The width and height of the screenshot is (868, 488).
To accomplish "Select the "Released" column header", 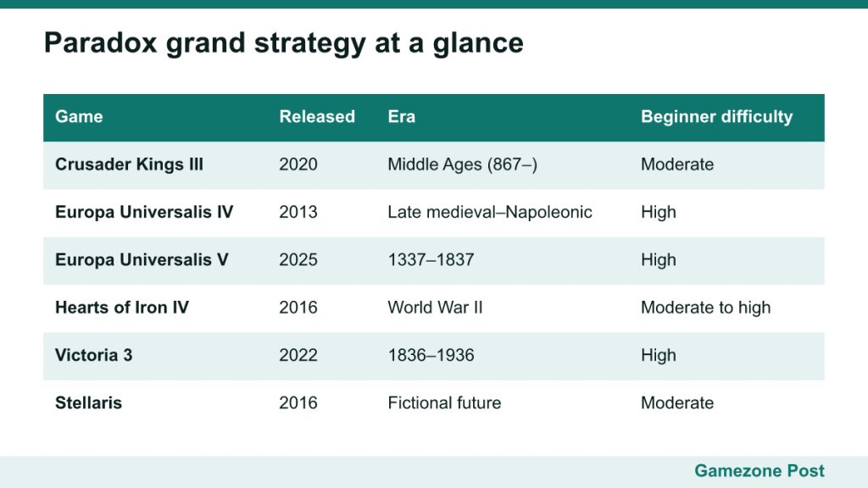I will click(317, 117).
